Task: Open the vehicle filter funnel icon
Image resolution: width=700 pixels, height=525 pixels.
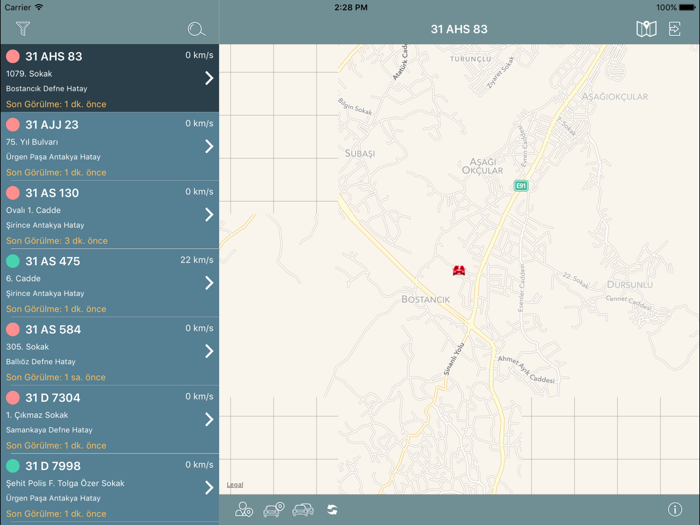Action: (x=23, y=29)
